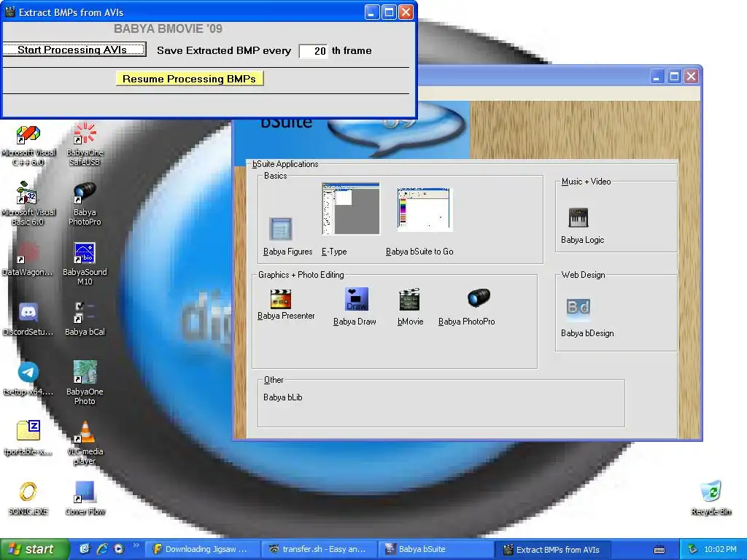The height and width of the screenshot is (560, 747).
Task: Click the E-Type label
Action: click(334, 252)
